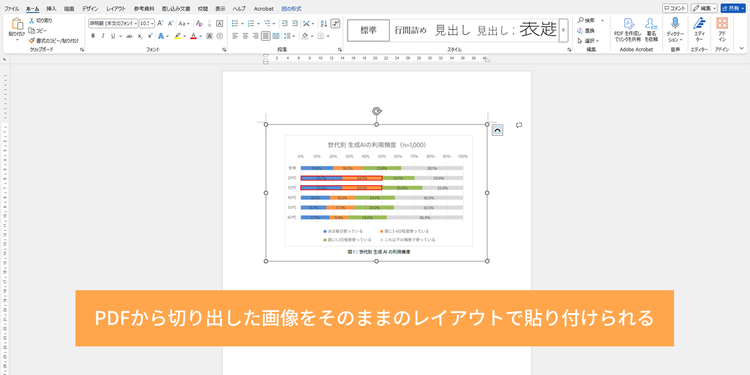Open the highlight color dropdown arrow
Viewport: 750px width, 375px height.
click(x=184, y=36)
